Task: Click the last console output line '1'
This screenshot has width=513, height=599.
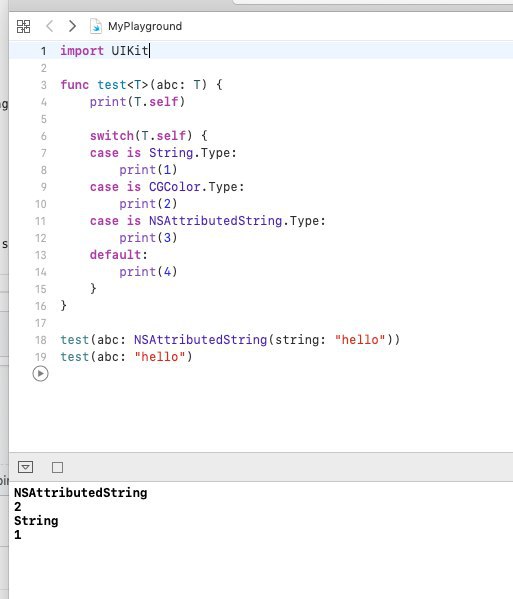Action: tap(18, 535)
